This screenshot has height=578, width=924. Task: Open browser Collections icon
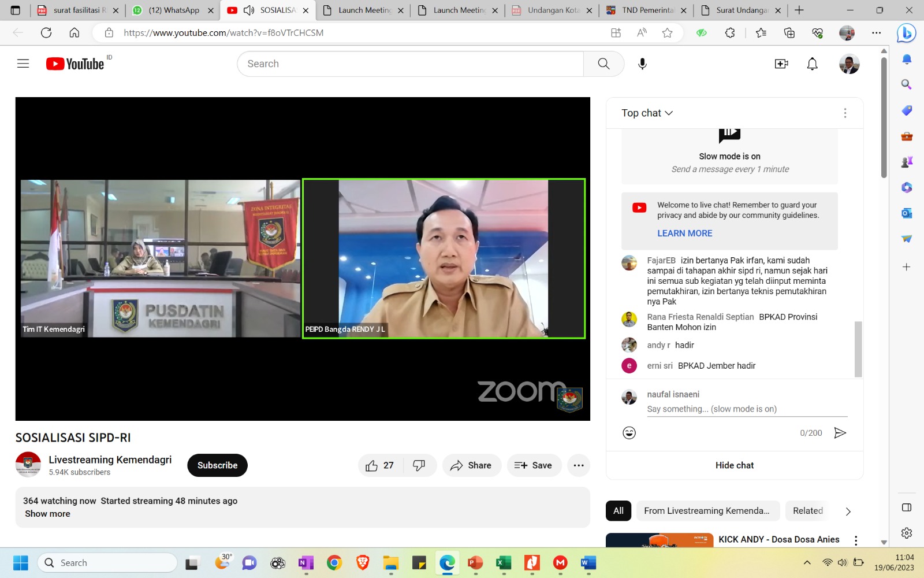tap(789, 33)
